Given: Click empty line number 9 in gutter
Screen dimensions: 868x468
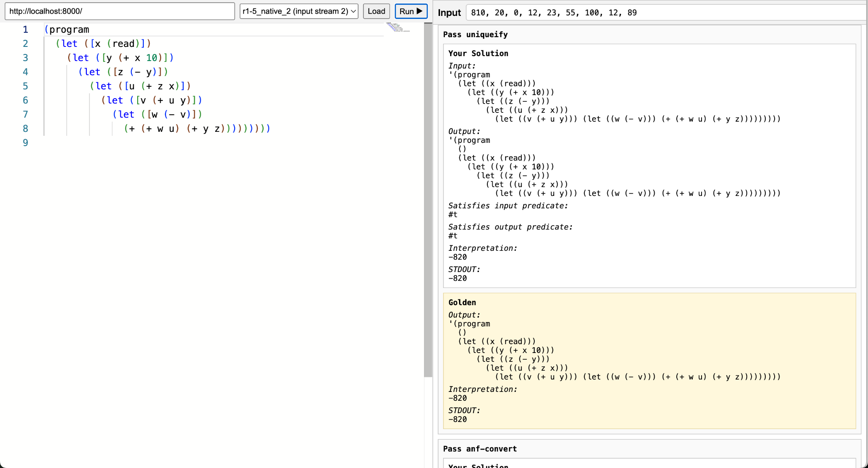Looking at the screenshot, I should pos(26,143).
